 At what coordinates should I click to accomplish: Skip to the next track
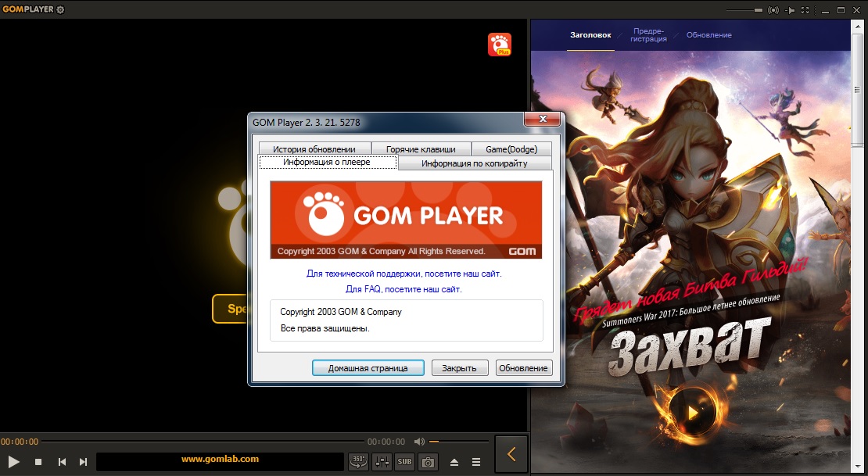(x=83, y=462)
